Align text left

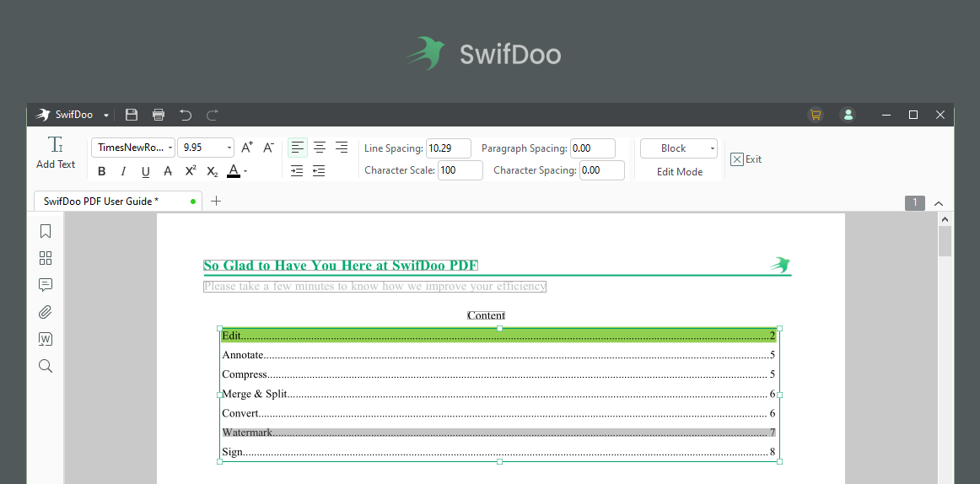[298, 148]
